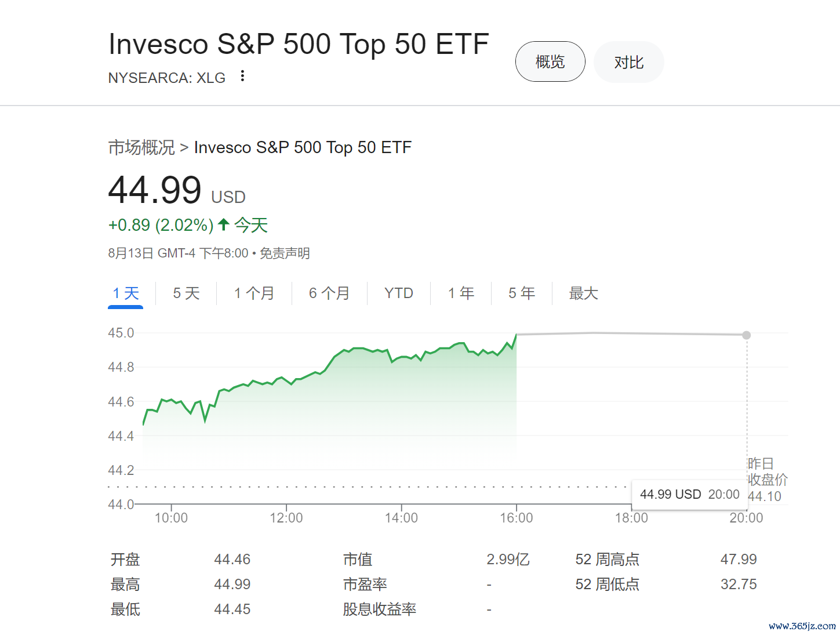Click the 概览 overview button
Screen dimensions: 840x635
click(x=550, y=61)
